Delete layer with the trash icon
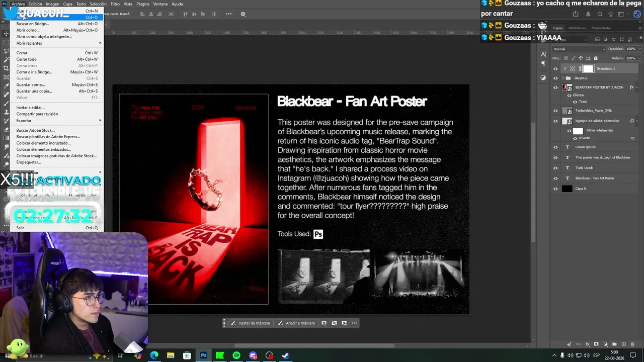This screenshot has height=362, width=644. tap(633, 344)
